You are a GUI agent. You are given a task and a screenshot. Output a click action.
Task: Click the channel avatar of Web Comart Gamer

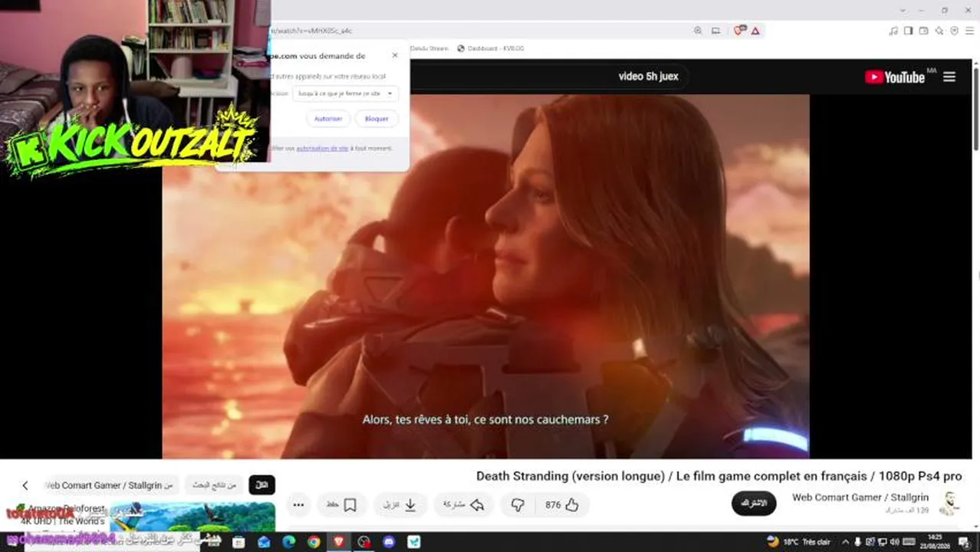pyautogui.click(x=949, y=503)
